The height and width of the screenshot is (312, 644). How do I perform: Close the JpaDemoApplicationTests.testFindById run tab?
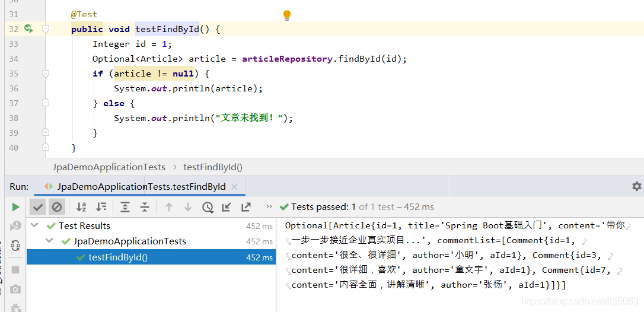(x=234, y=187)
